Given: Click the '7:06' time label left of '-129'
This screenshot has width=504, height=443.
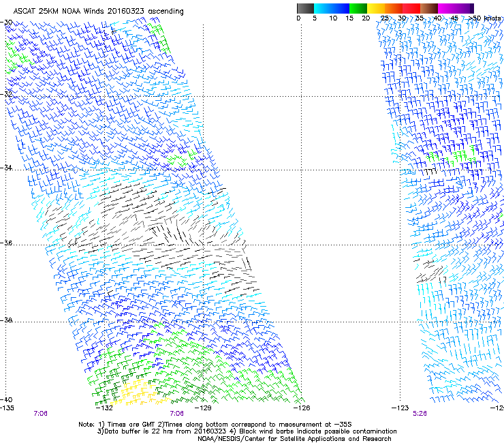Looking at the screenshot, I should [x=177, y=414].
